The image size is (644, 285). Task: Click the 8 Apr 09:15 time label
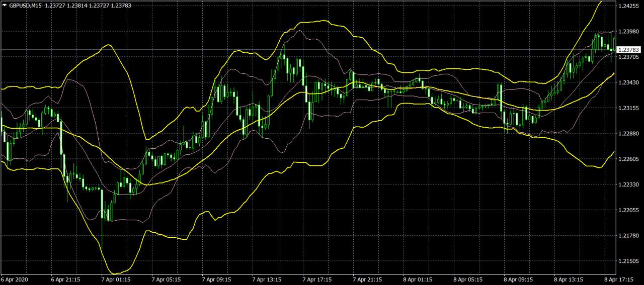[518, 279]
